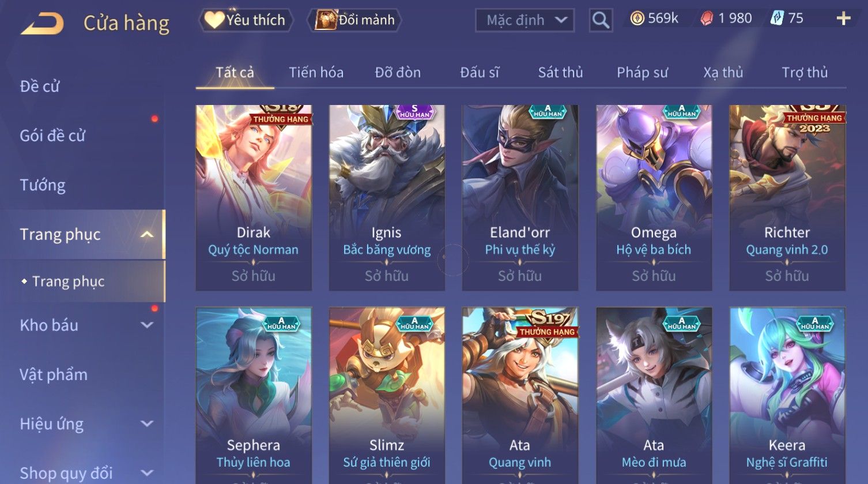
Task: Open Gói đề cử in sidebar
Action: coord(52,136)
